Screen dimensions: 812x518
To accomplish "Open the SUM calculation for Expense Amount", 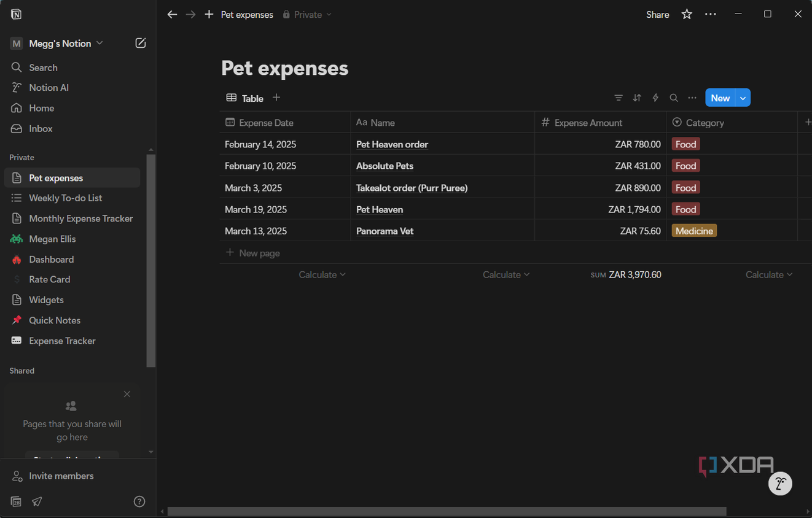I will 626,274.
